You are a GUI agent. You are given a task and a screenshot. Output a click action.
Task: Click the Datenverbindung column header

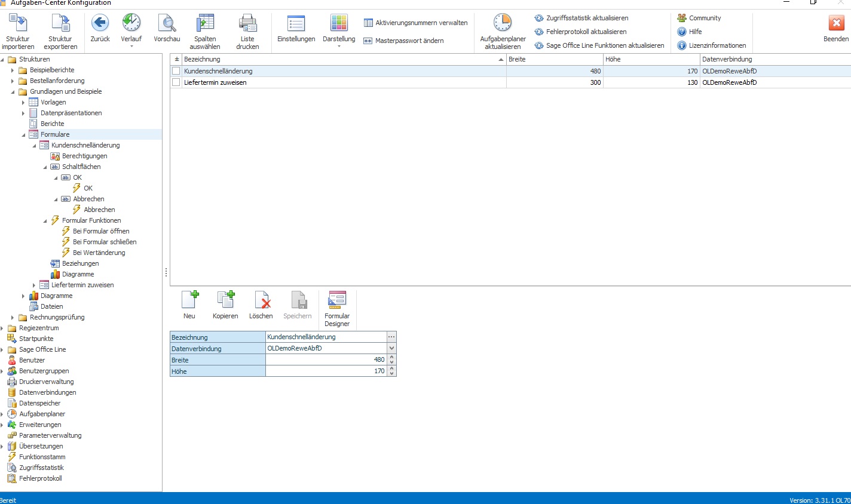point(775,59)
